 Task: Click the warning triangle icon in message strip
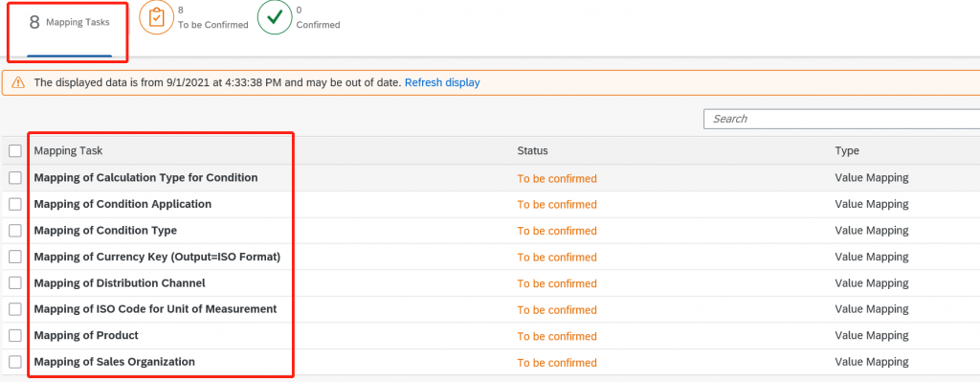click(x=18, y=82)
